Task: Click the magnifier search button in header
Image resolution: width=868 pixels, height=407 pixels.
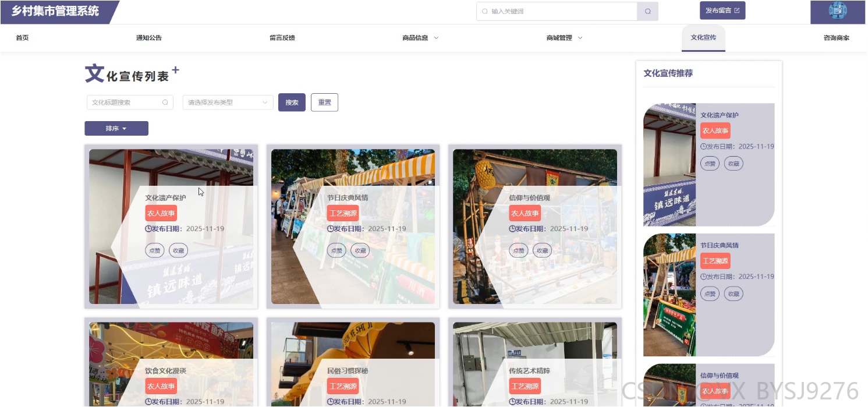Action: pyautogui.click(x=648, y=11)
